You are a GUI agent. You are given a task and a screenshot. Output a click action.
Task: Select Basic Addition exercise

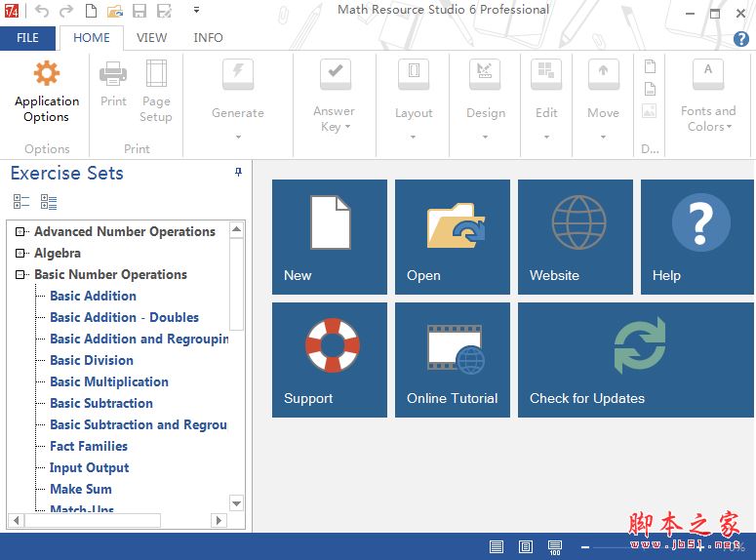coord(93,296)
